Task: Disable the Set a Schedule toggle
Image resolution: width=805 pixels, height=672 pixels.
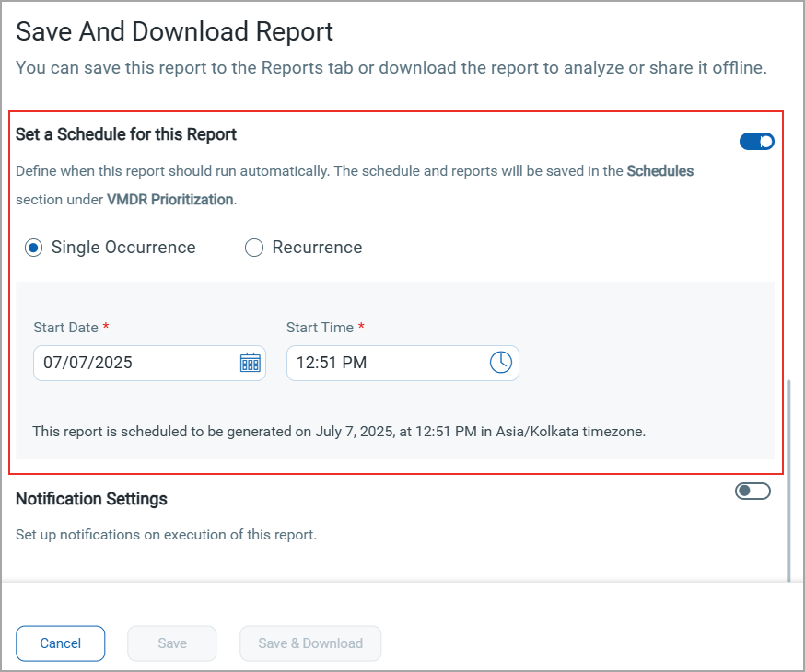Action: [757, 141]
